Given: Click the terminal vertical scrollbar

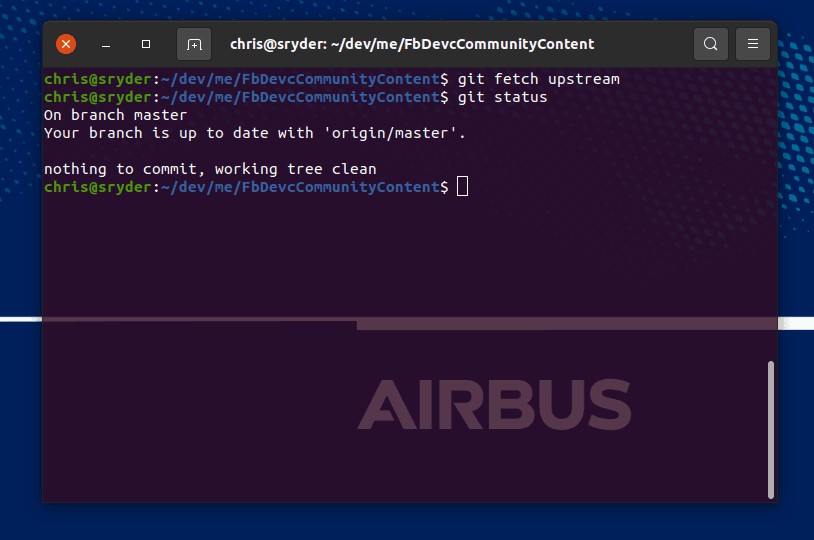Looking at the screenshot, I should (771, 429).
